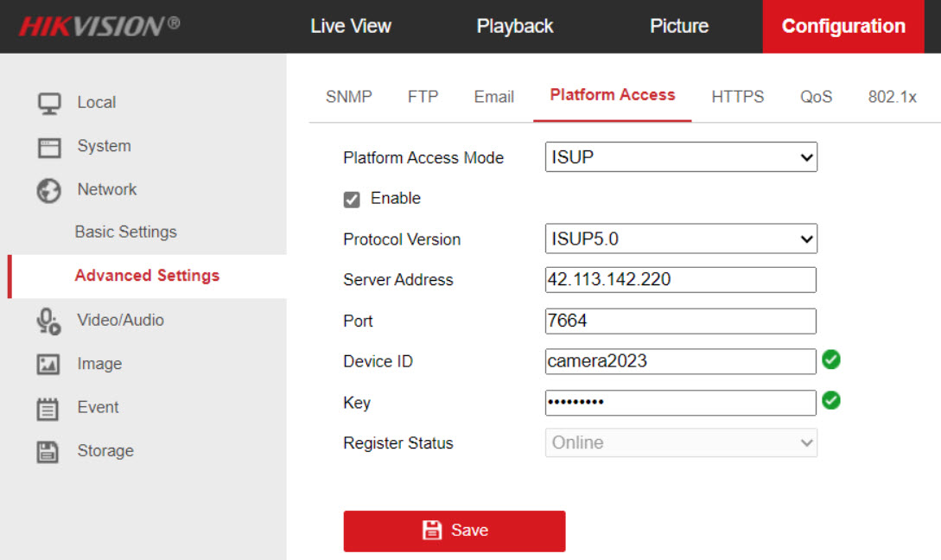Click the Storage disk icon
The height and width of the screenshot is (560, 941).
point(48,451)
